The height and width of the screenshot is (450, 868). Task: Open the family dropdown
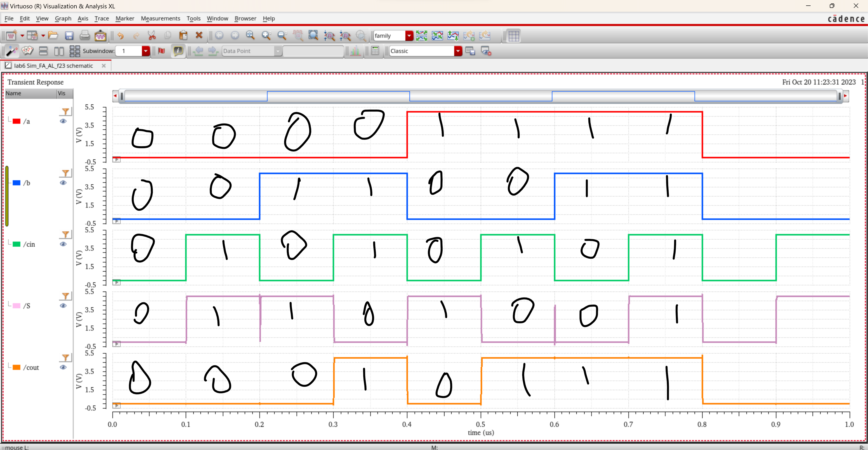[x=409, y=36]
